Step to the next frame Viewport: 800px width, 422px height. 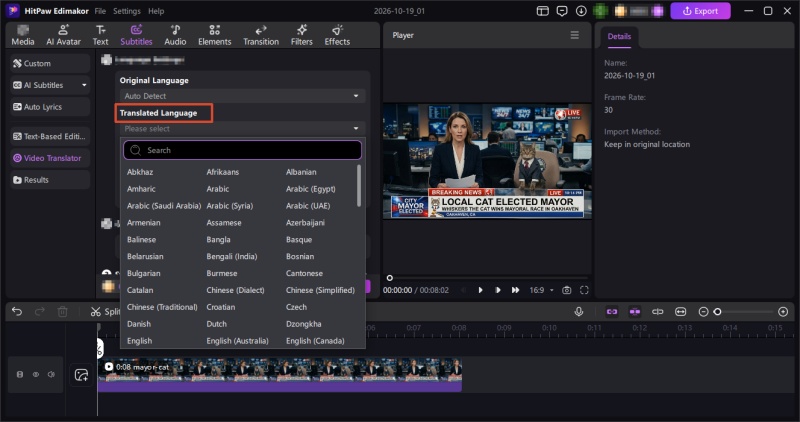pos(498,290)
